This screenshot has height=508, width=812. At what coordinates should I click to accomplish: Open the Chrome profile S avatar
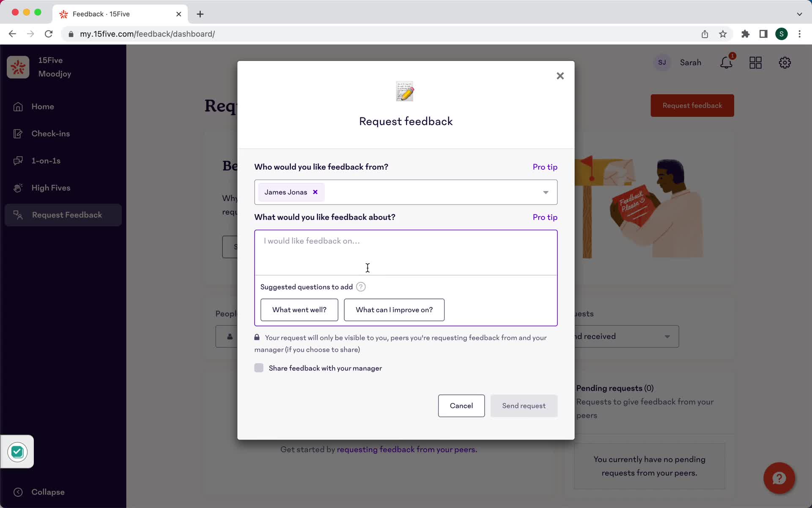tap(781, 34)
